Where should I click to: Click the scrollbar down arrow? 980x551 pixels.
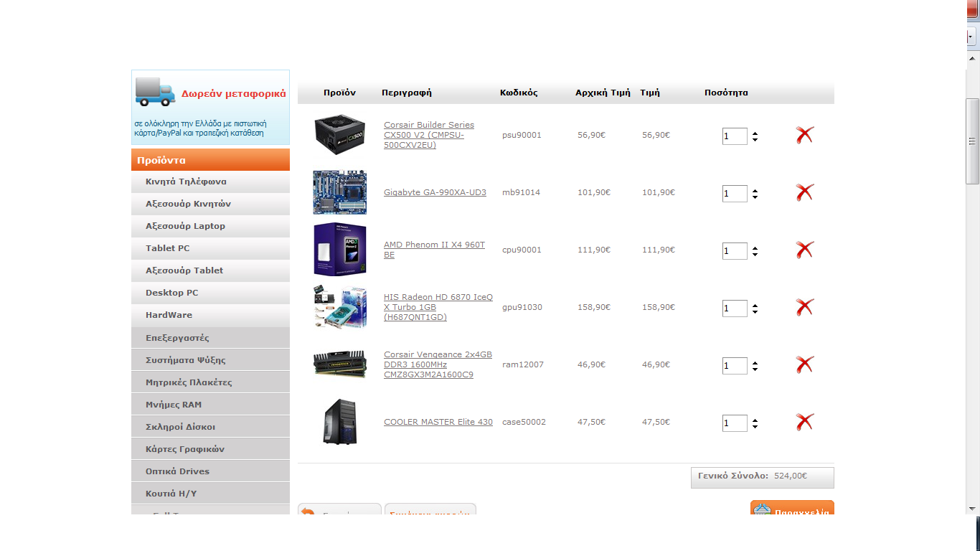[973, 509]
